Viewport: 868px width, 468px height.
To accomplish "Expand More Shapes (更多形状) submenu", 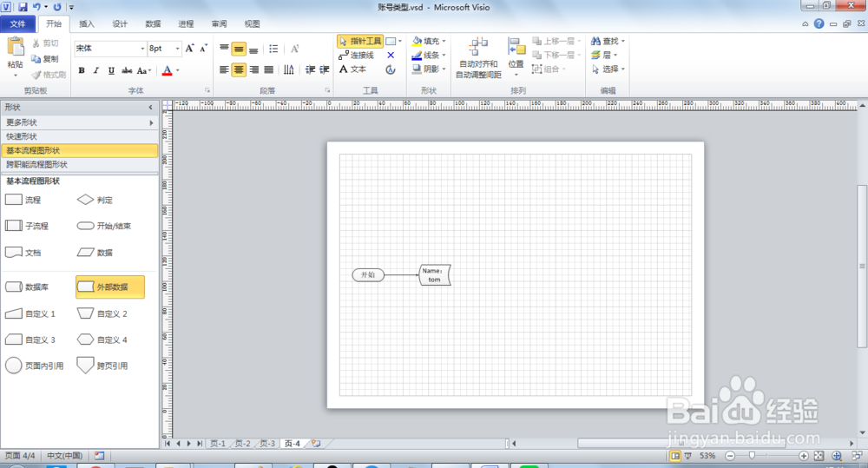I will (79, 122).
